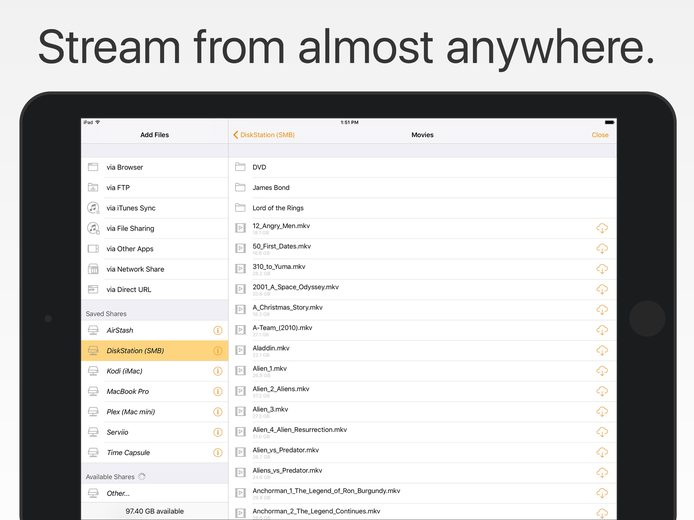Screen dimensions: 694x520
Task: Open the info button for MacBook Pro
Action: [x=217, y=391]
